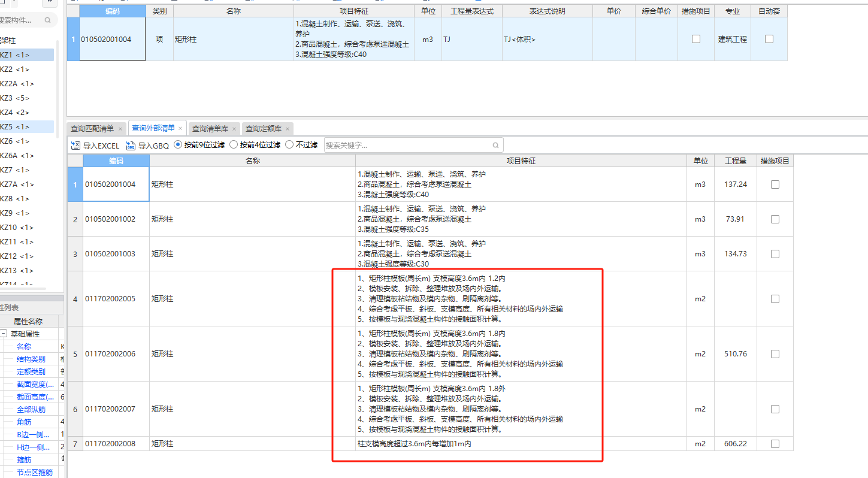Click the 节点区箍筋 property name
Screen dimensions: 868x478
tap(34, 472)
